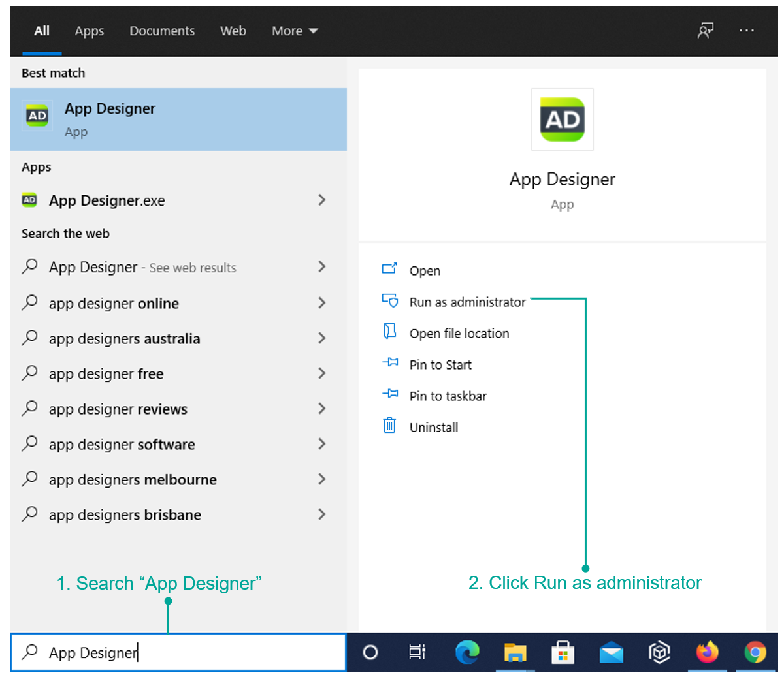
Task: Open the Microsoft Store taskbar icon
Action: tap(563, 652)
